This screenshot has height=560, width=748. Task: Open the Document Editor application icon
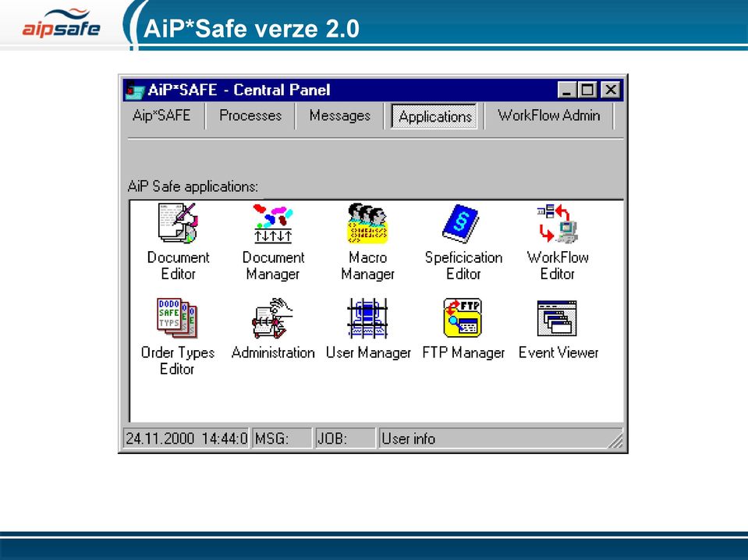(178, 223)
